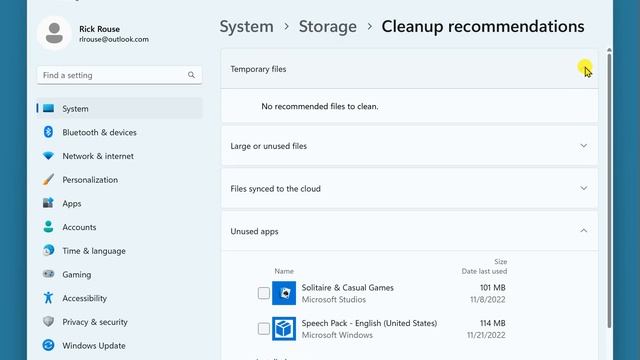Collapse the Unused apps section

tap(584, 231)
